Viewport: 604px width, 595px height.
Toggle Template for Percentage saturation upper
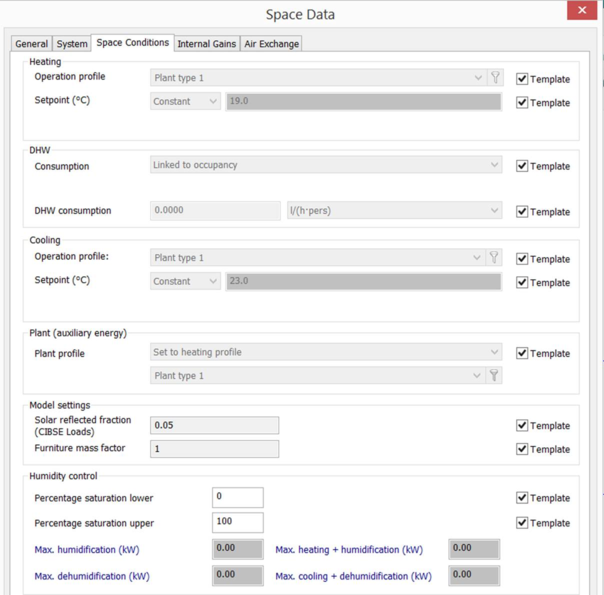[x=522, y=523]
